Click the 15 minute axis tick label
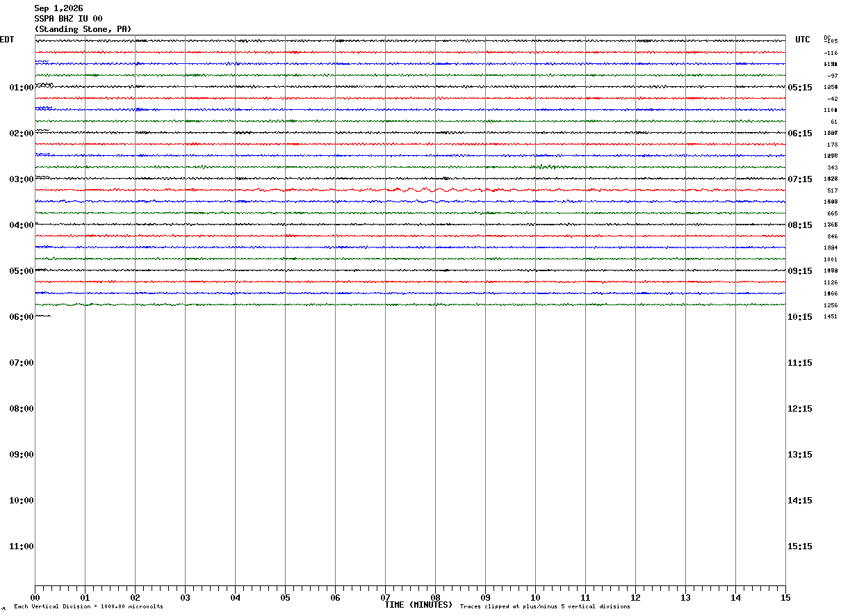Viewport: 841px width, 616px height. tap(785, 598)
